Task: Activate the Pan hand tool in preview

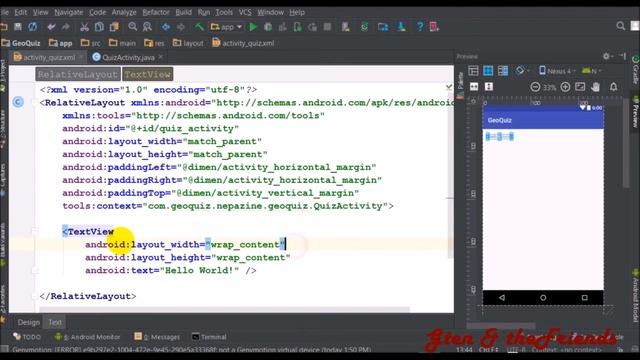Action: (595, 87)
